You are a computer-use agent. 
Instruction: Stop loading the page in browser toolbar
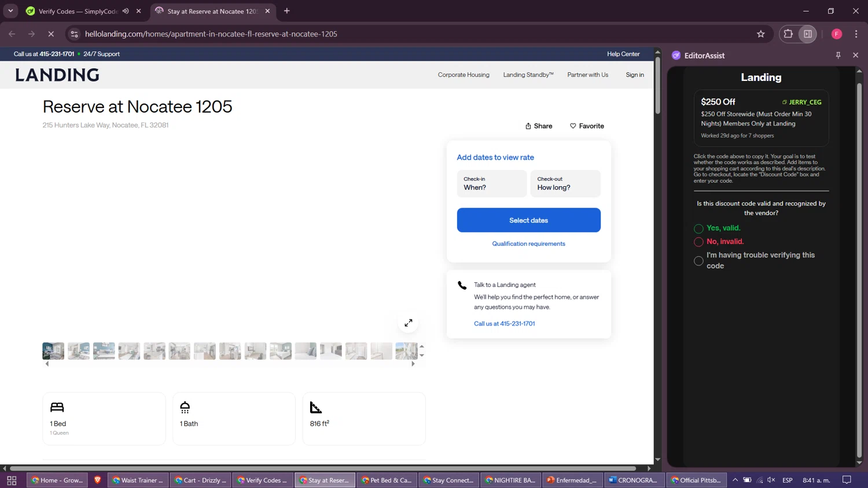click(x=51, y=34)
